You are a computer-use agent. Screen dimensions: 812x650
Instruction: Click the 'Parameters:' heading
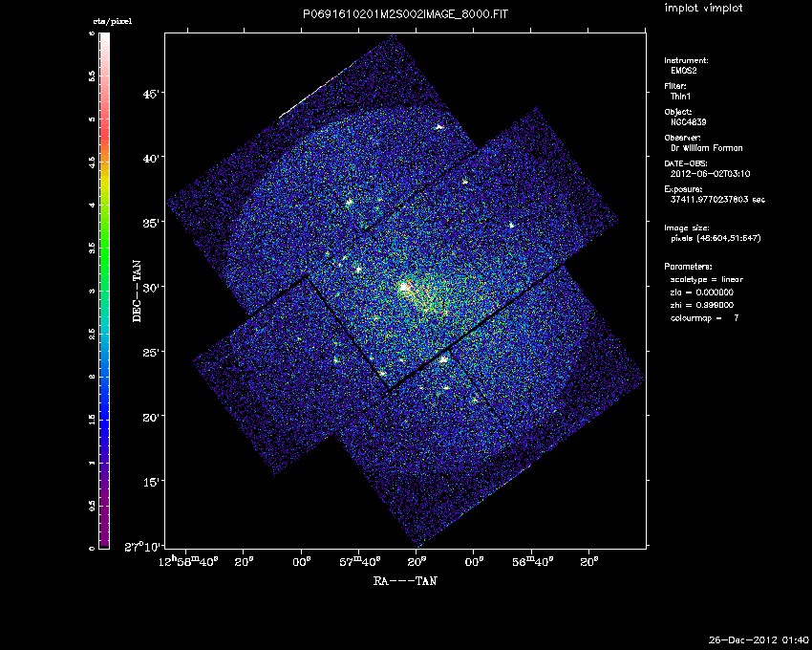point(688,267)
